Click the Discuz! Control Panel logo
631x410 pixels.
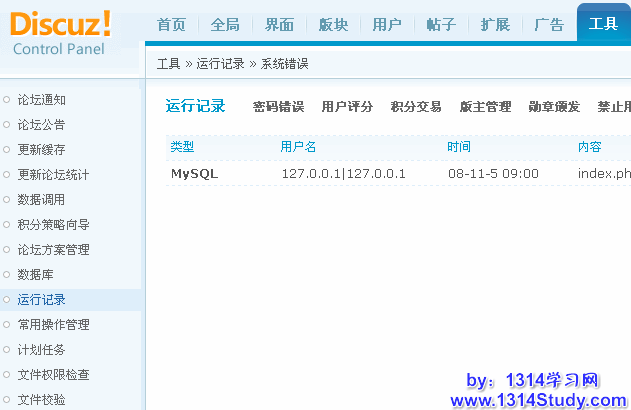(62, 32)
